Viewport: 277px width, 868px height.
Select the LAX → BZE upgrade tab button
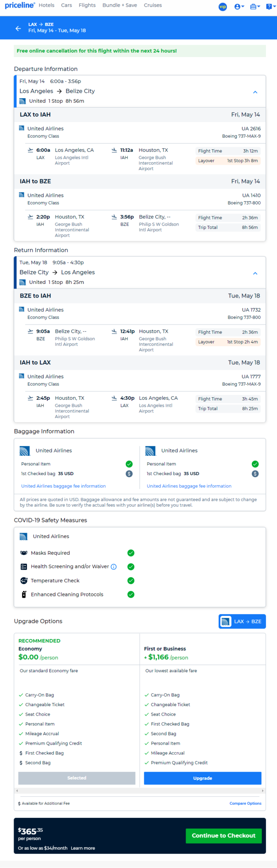242,621
